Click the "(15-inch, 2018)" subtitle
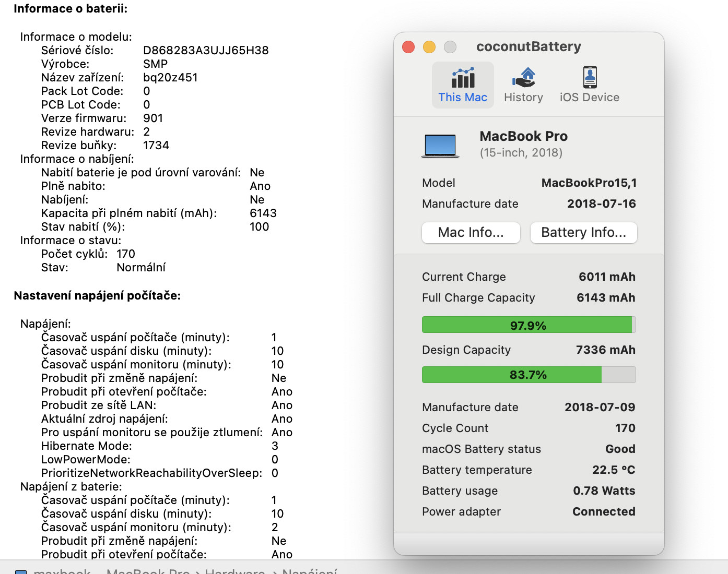728x574 pixels. 521,152
